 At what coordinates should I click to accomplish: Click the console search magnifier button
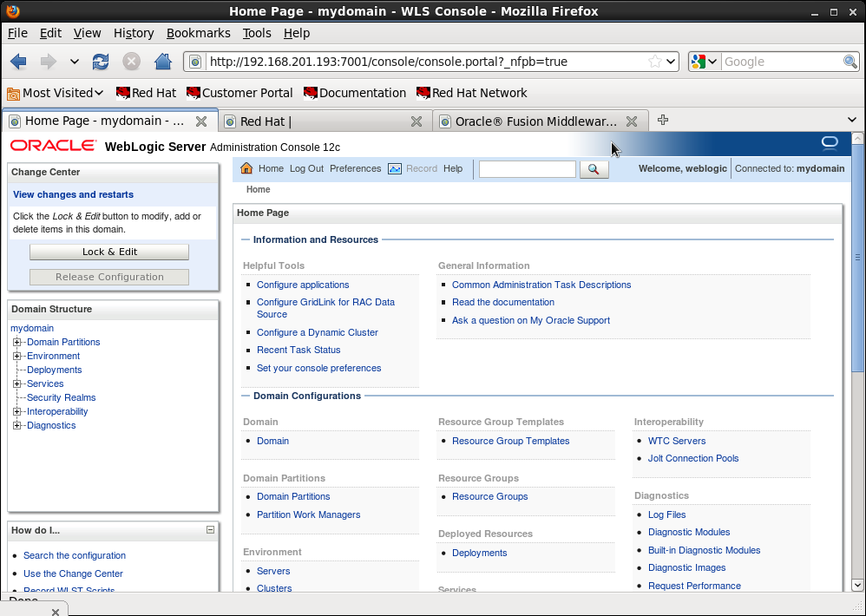594,169
